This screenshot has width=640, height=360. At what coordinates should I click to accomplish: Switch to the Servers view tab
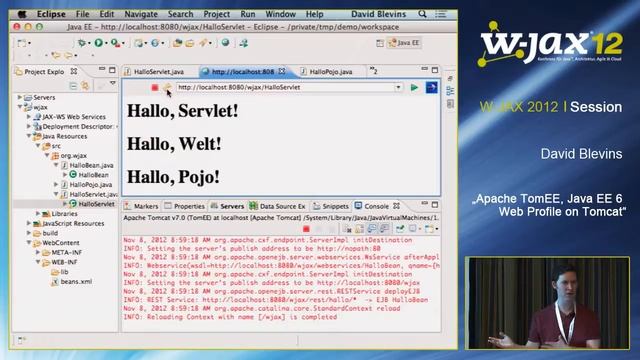pos(227,206)
